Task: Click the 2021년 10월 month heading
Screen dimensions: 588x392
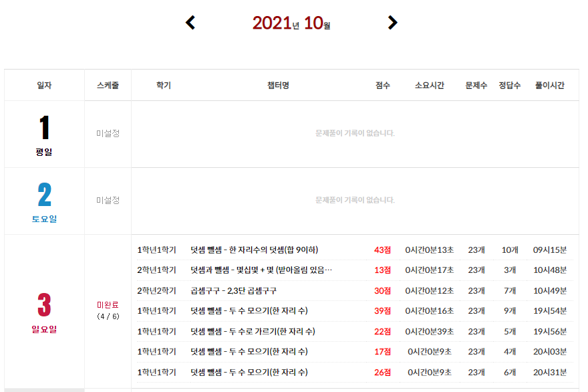Action: pos(291,23)
